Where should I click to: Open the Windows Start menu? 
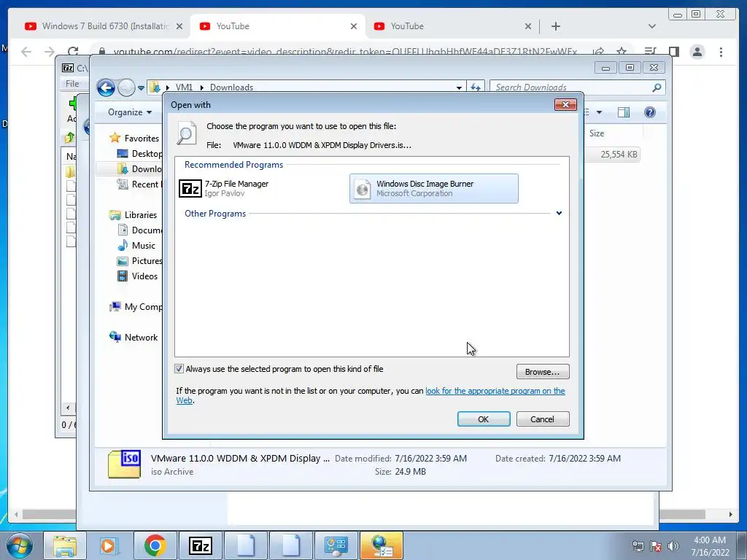point(20,545)
